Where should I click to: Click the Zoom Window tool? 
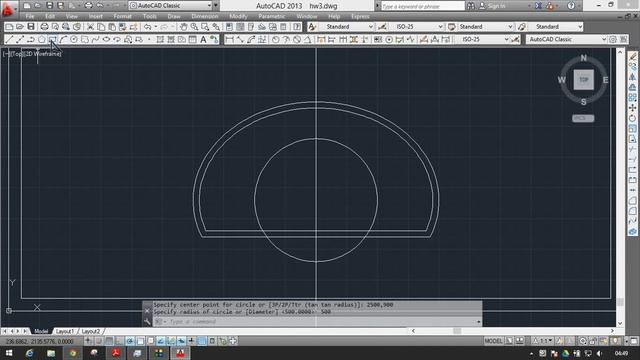click(205, 27)
